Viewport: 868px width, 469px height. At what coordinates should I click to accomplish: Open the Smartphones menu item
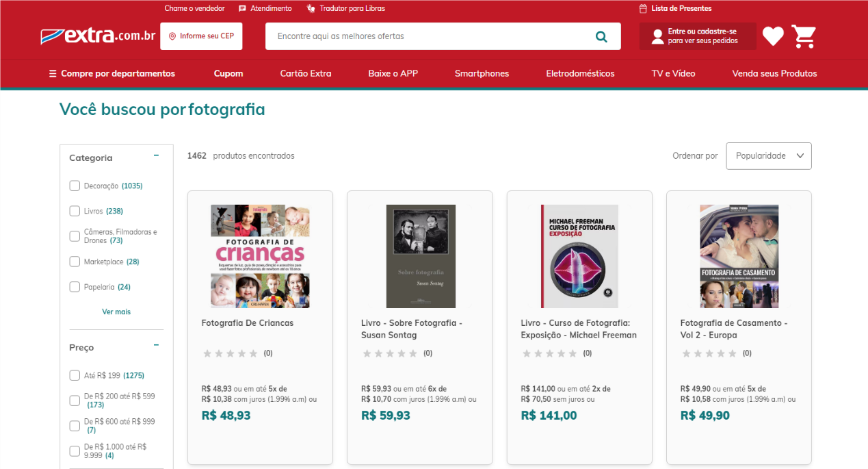(x=482, y=73)
